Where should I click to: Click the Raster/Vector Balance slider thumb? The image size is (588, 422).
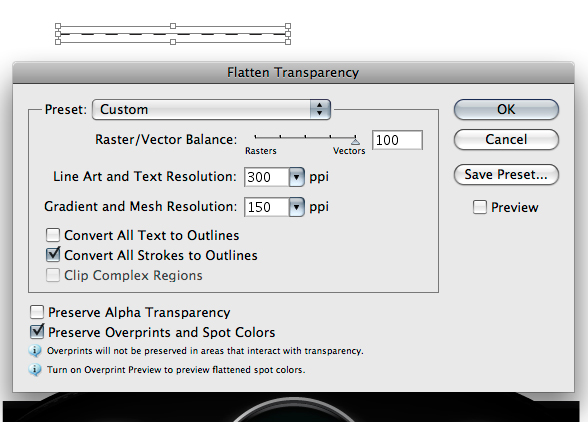[355, 141]
